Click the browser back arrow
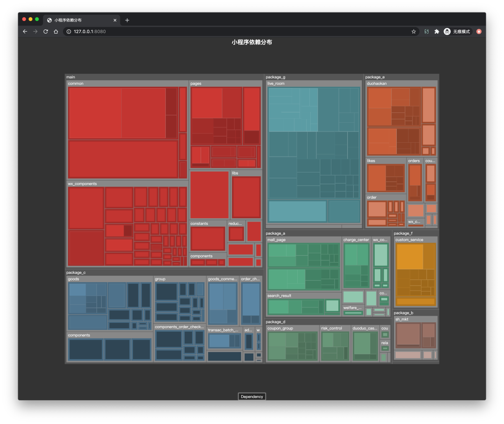This screenshot has height=424, width=504. pyautogui.click(x=25, y=32)
